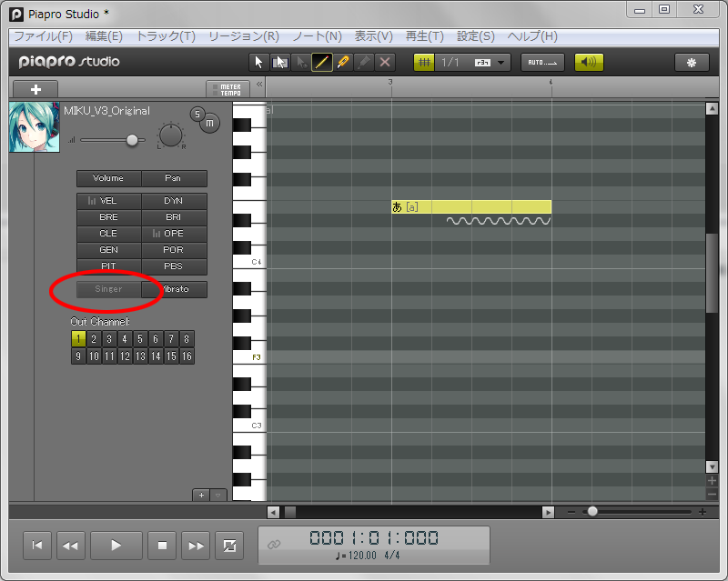Image resolution: width=728 pixels, height=581 pixels.
Task: Select output channel 10
Action: pos(94,356)
